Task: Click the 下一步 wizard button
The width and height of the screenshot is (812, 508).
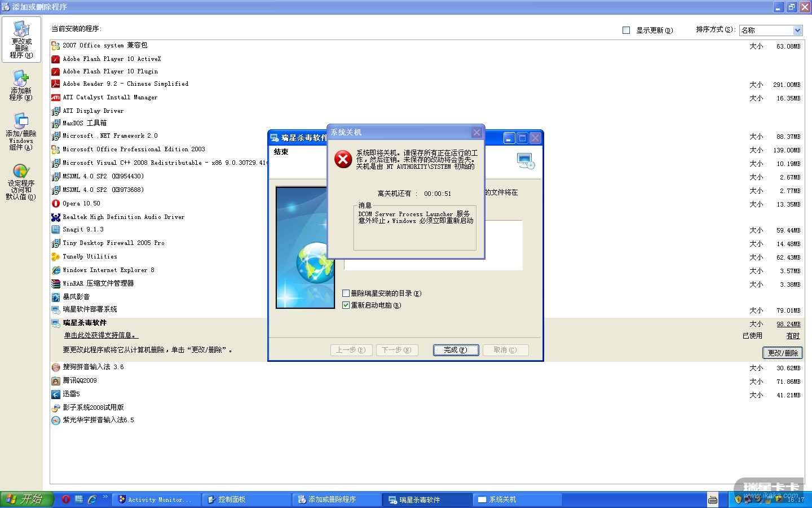Action: click(x=397, y=350)
